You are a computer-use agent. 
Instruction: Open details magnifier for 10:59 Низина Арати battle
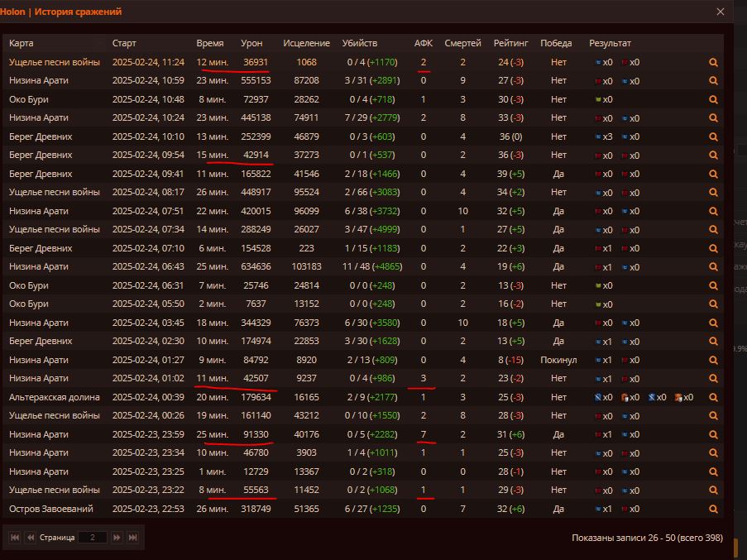point(713,81)
